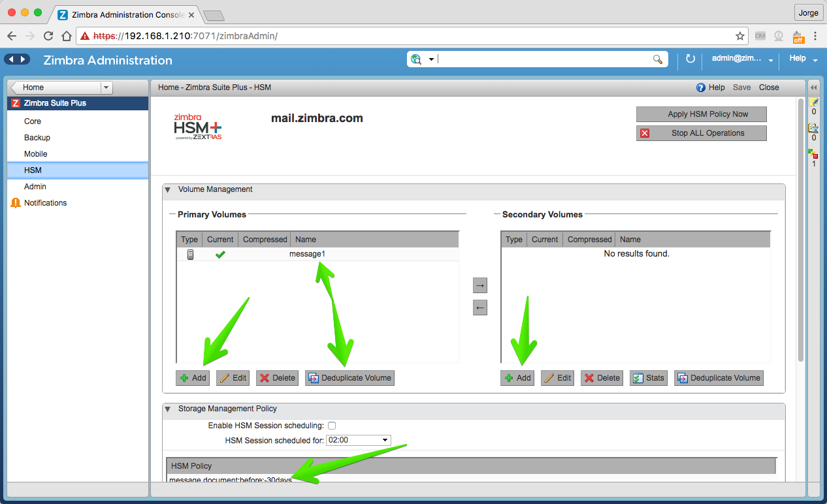827x504 pixels.
Task: Click Delete under Secondary Volumes
Action: 602,378
